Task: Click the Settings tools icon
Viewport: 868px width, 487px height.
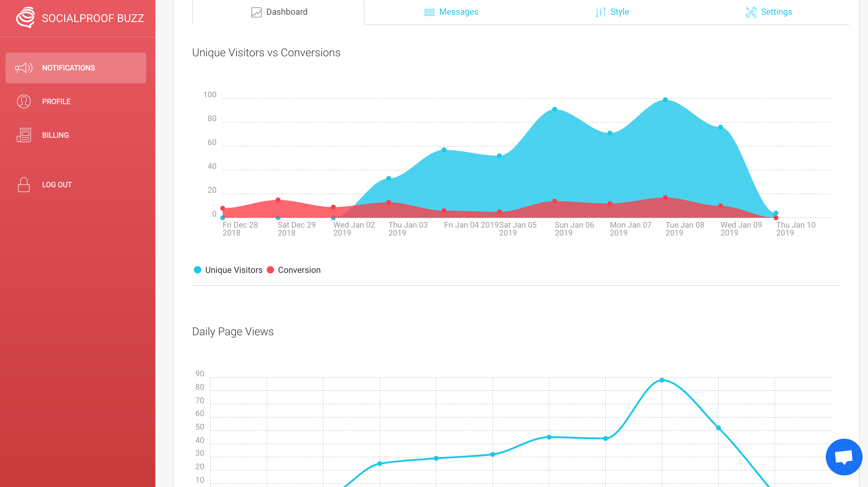Action: (751, 12)
